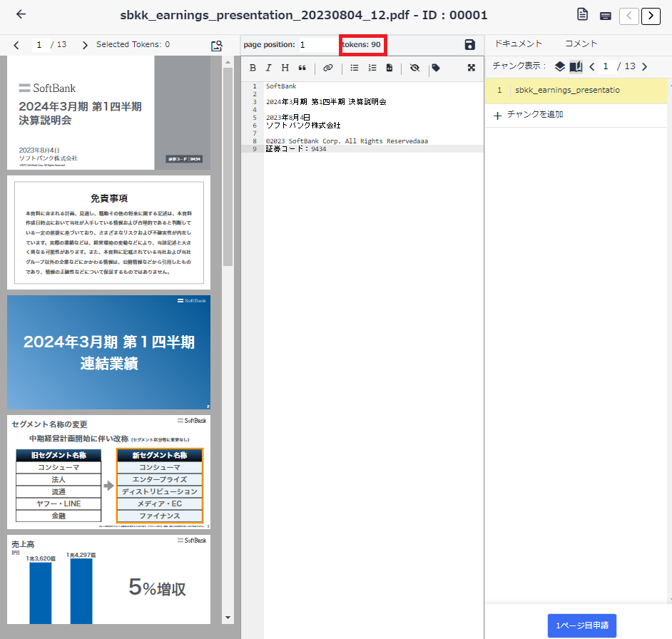Save the page text with the floppy icon
This screenshot has width=672, height=639.
click(x=469, y=44)
